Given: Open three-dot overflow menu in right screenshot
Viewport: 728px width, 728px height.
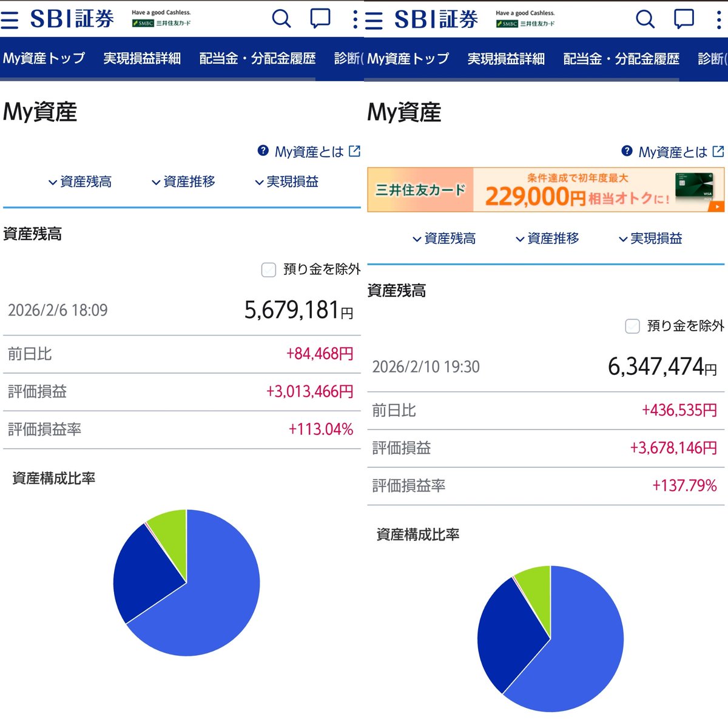Looking at the screenshot, I should pyautogui.click(x=720, y=19).
